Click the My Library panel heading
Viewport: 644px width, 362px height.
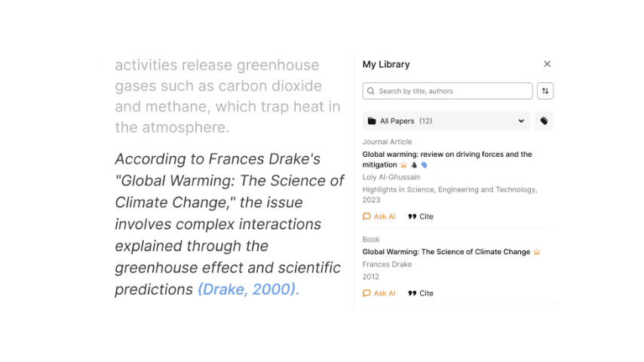pos(386,65)
